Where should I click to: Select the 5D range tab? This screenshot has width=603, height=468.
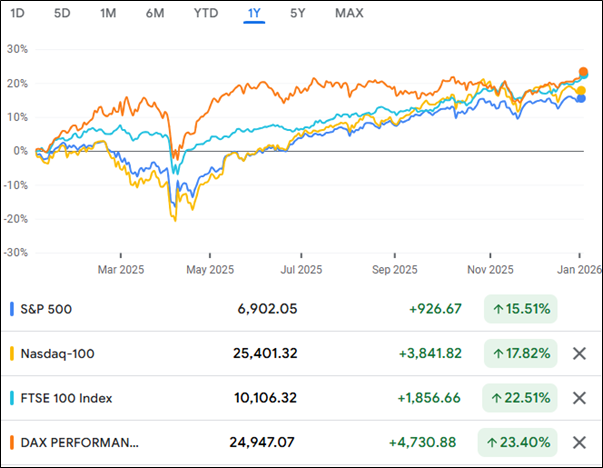tap(62, 13)
